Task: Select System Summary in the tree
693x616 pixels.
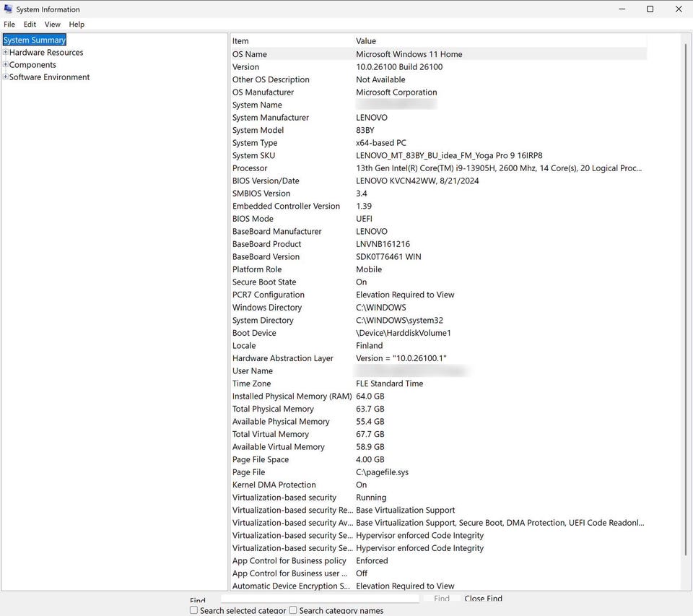Action: coord(35,40)
